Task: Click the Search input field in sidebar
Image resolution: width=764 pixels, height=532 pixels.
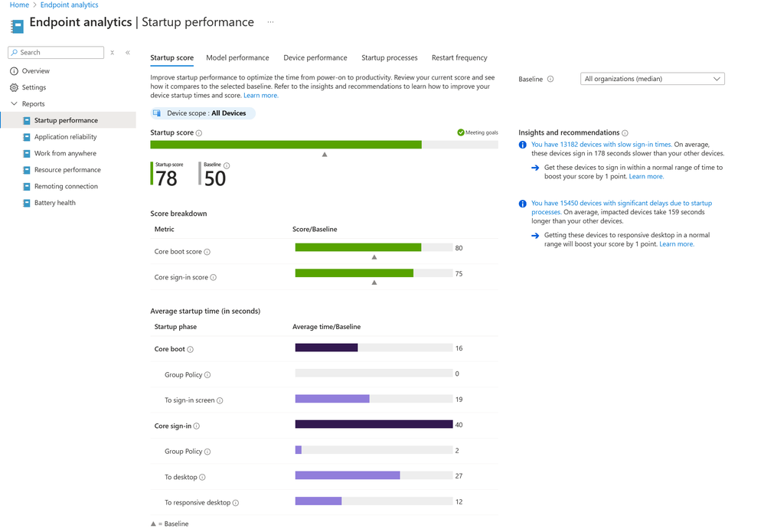Action: point(56,53)
